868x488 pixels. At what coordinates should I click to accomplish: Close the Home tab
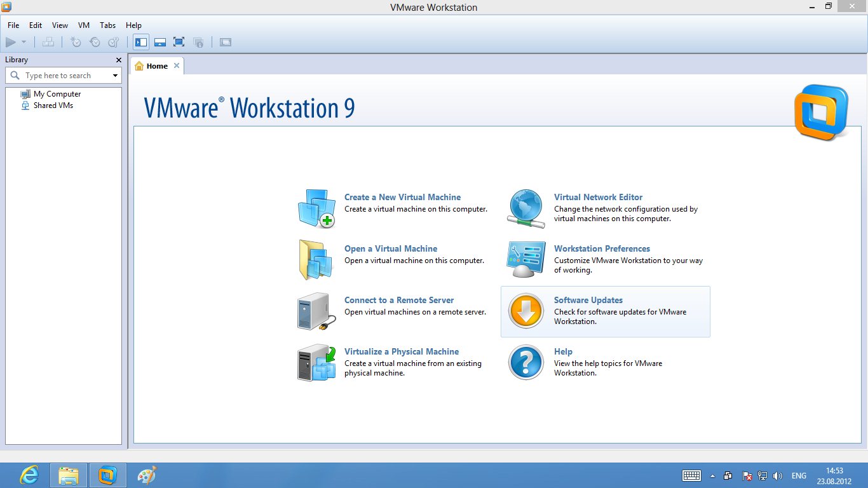pyautogui.click(x=177, y=65)
